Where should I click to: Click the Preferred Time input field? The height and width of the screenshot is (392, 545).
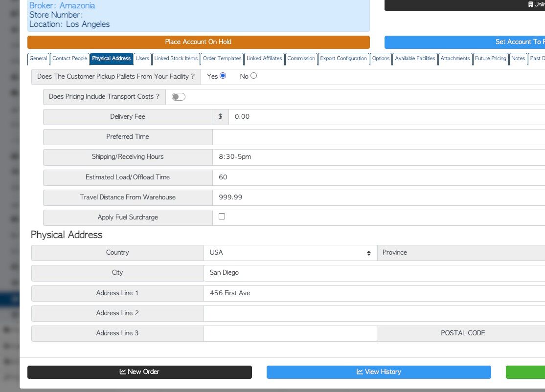[379, 137]
